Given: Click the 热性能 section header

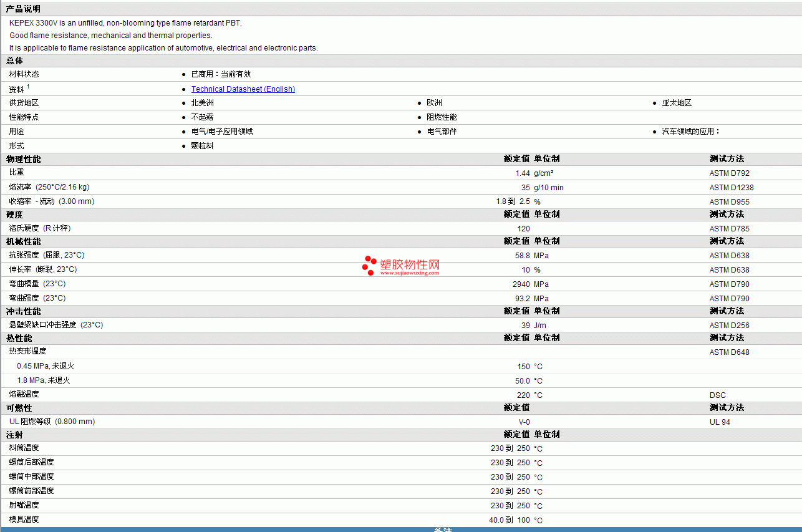Looking at the screenshot, I should click(x=19, y=338).
